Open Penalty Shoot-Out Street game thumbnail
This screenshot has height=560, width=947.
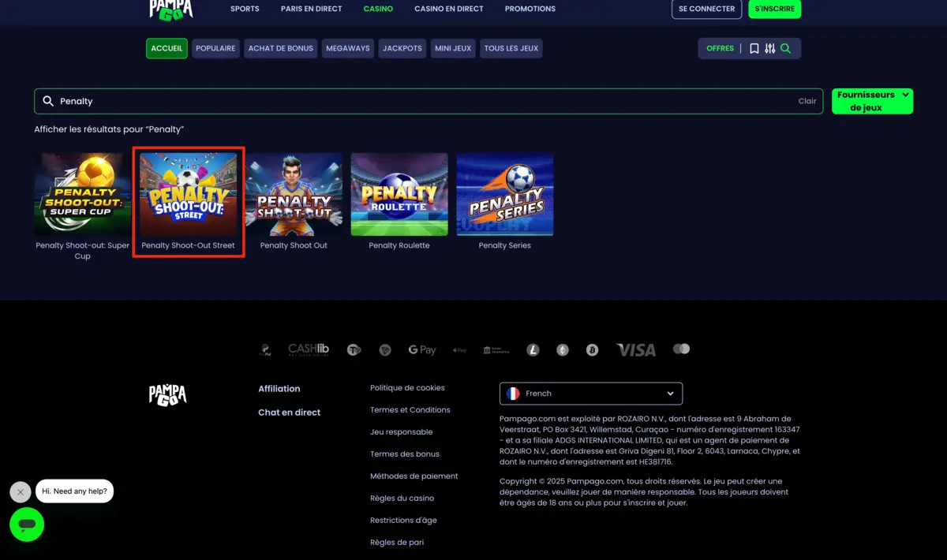[189, 194]
